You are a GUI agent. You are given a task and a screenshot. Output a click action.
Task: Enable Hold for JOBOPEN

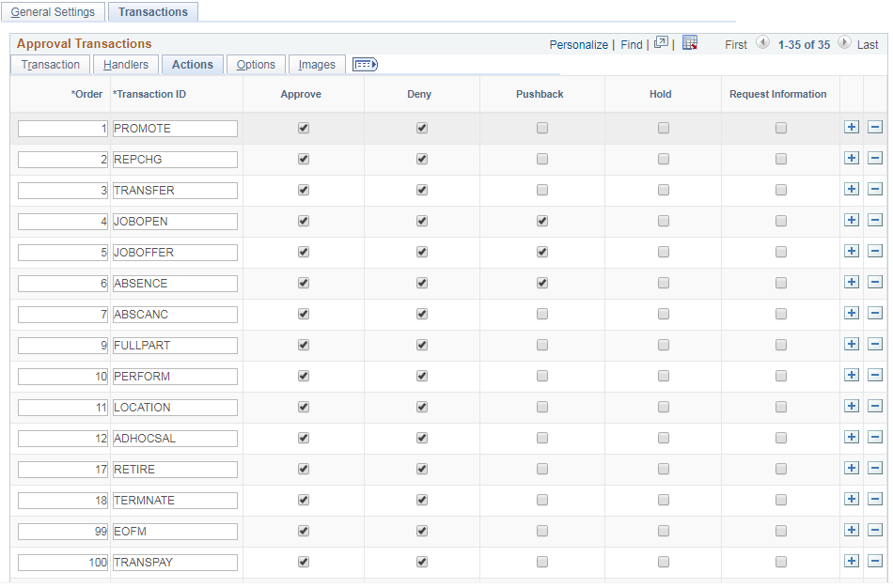(664, 221)
